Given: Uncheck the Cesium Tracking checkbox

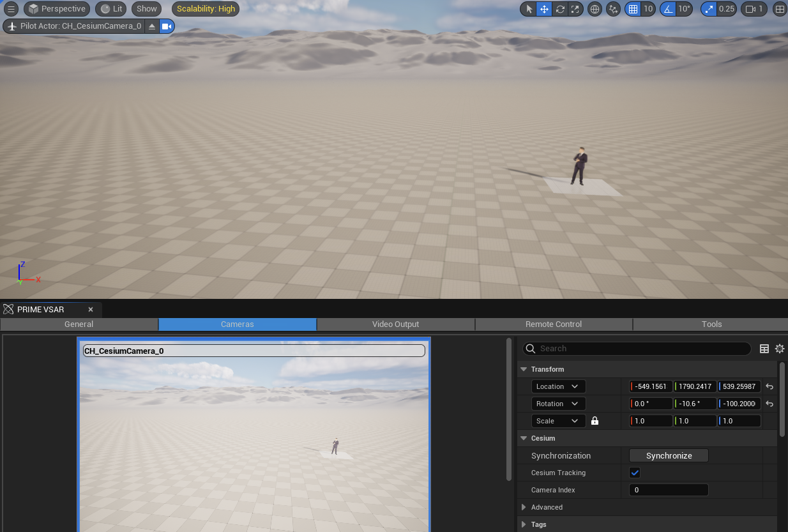Looking at the screenshot, I should [635, 473].
